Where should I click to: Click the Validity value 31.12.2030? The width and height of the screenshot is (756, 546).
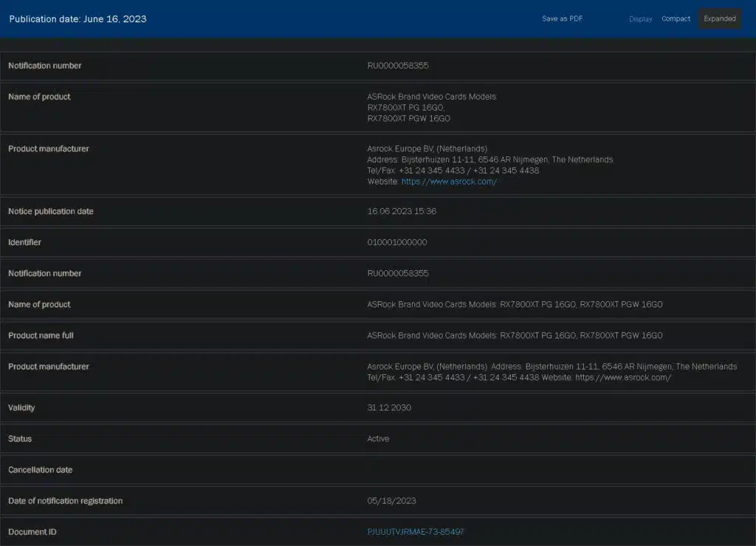tap(388, 408)
